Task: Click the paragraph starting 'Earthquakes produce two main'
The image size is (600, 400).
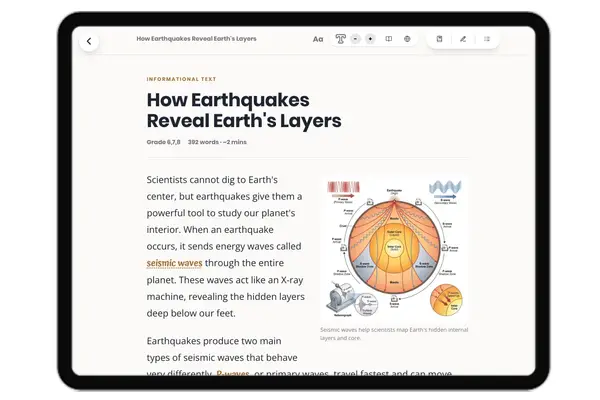Action: click(299, 357)
